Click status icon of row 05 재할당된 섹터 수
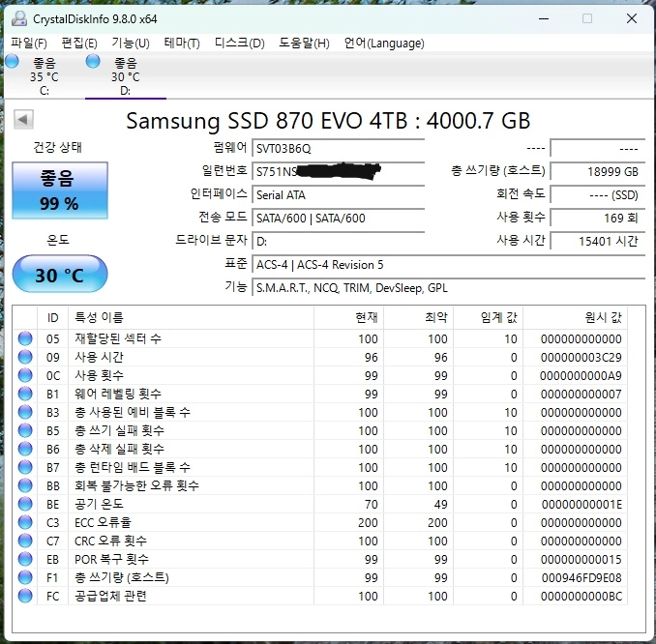This screenshot has width=656, height=644. (x=25, y=338)
